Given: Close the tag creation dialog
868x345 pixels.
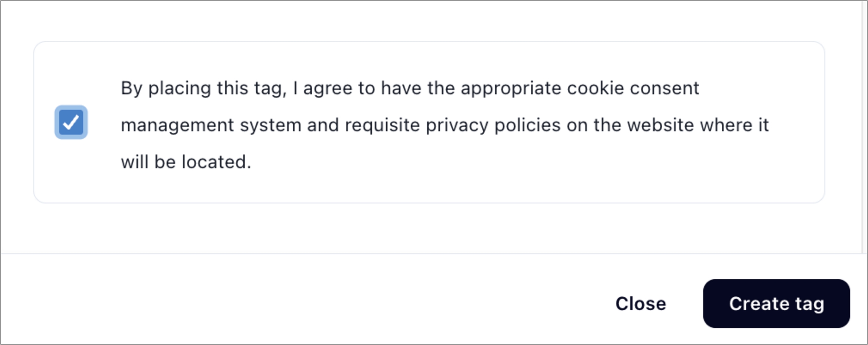Looking at the screenshot, I should 640,304.
